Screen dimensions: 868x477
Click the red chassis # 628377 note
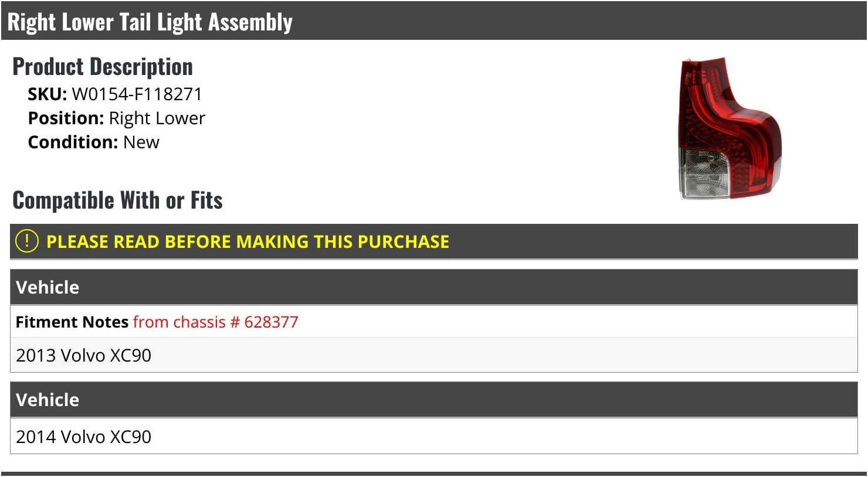pos(216,322)
